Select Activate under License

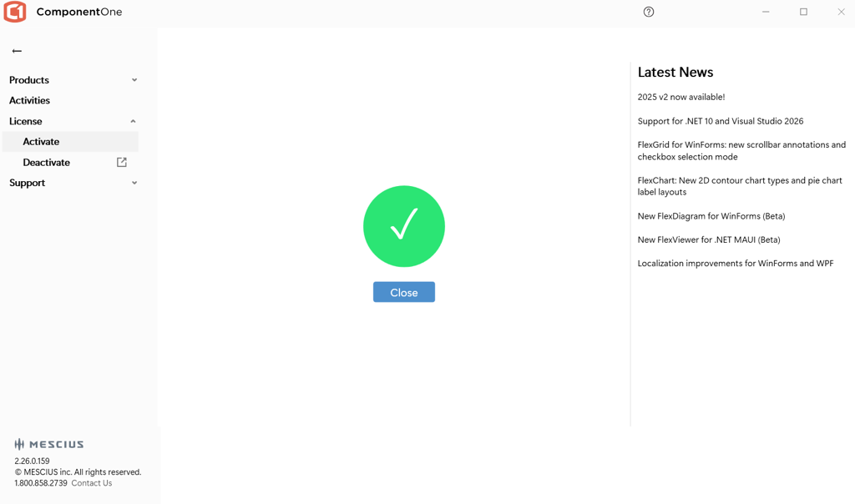coord(41,142)
